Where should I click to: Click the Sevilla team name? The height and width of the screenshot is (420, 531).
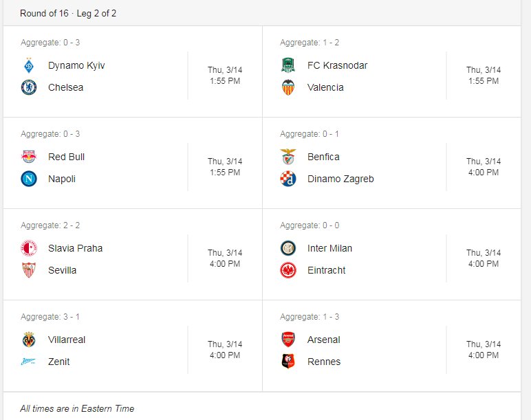tap(63, 270)
